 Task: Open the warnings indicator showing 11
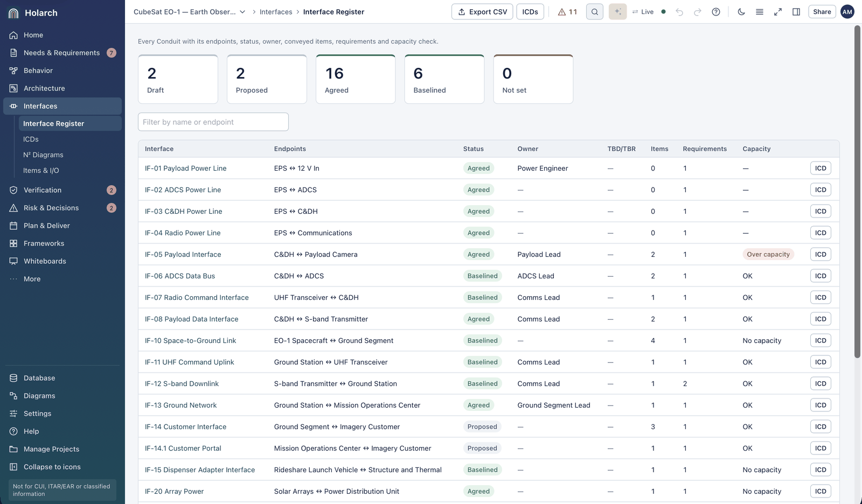567,12
